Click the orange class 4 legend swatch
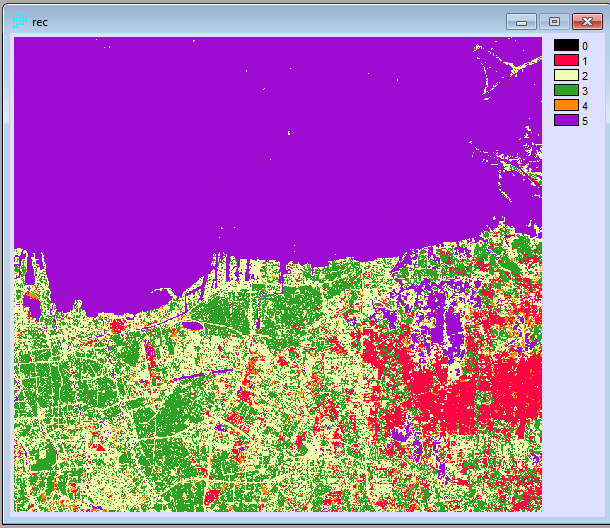 [566, 105]
